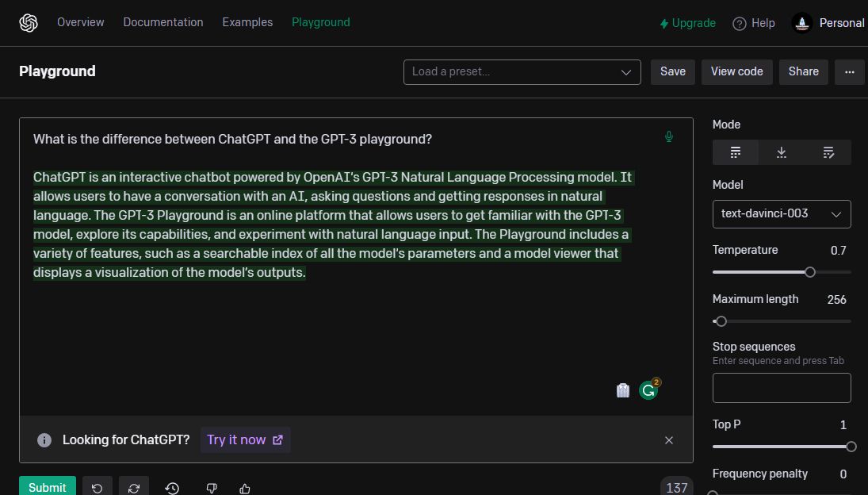Screen dimensions: 868x495
Task: Click the Temperature value 0.7
Action: [x=838, y=250]
